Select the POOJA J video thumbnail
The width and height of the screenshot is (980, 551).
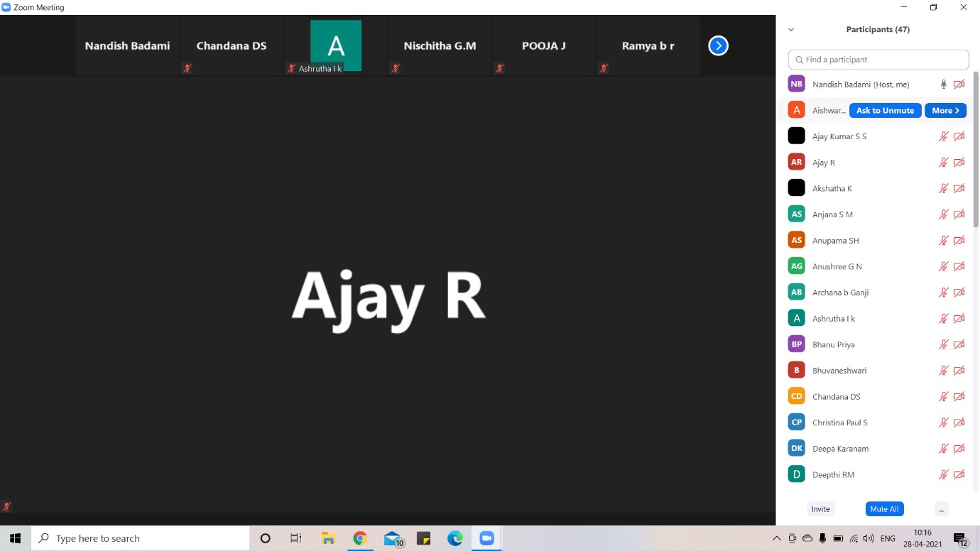pyautogui.click(x=544, y=46)
